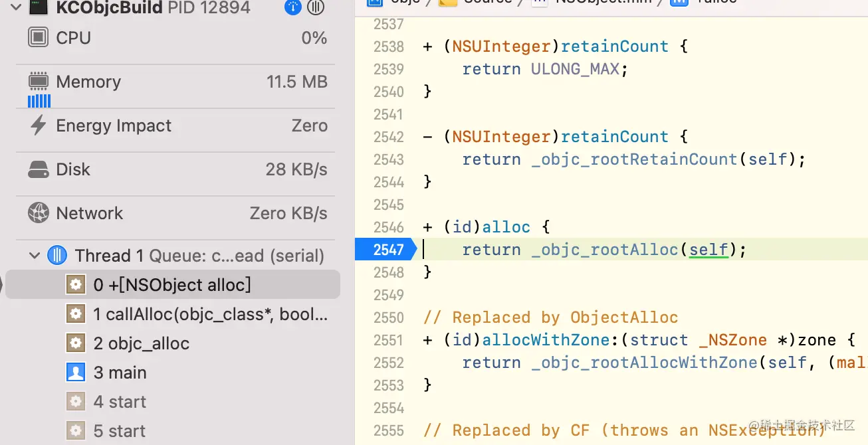Image resolution: width=868 pixels, height=445 pixels.
Task: Toggle breakpoint on line 2547
Action: [x=385, y=250]
